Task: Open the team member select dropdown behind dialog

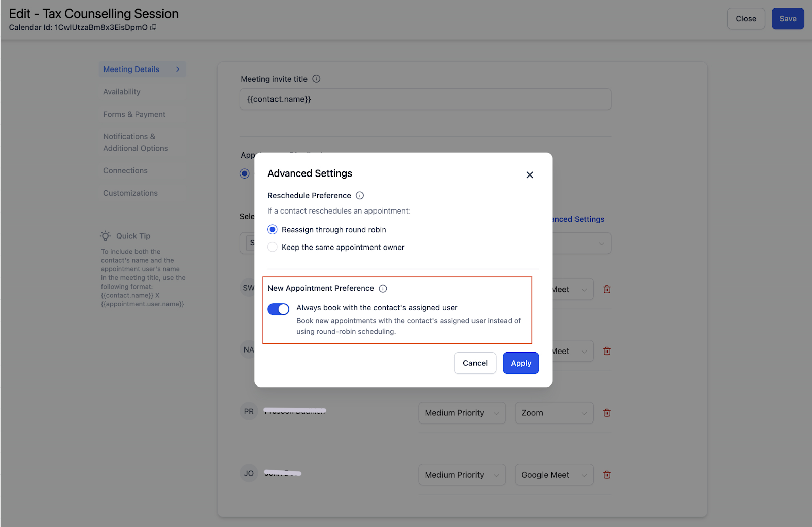Action: 582,243
